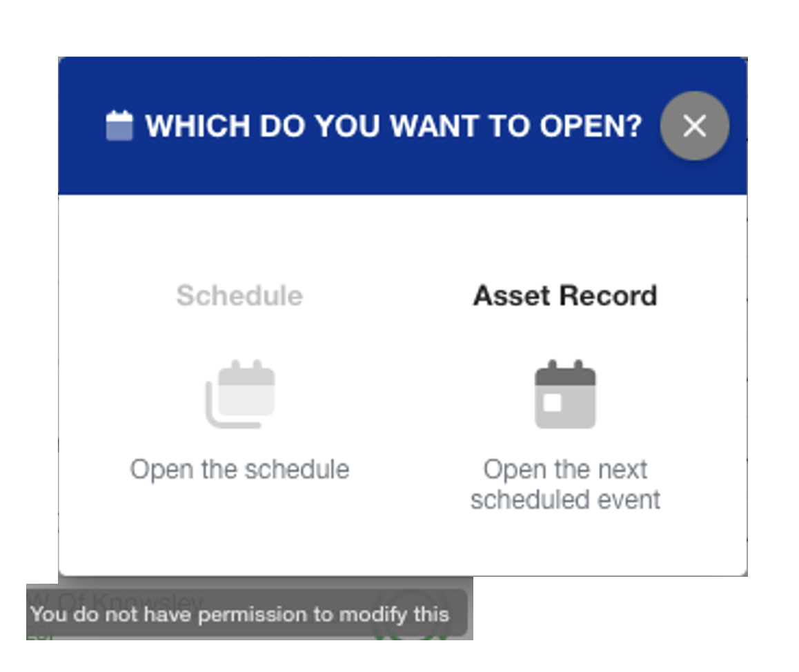Click the small calendar icon in the header
This screenshot has height=672, width=799.
[119, 126]
